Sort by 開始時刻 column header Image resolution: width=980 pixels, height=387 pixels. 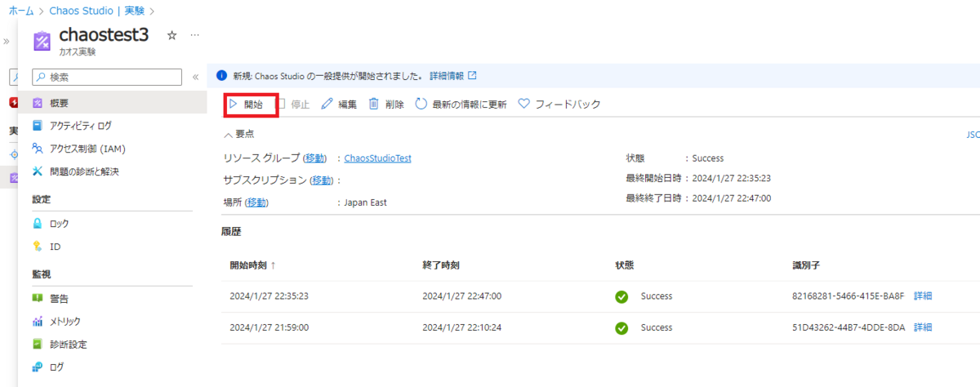[253, 265]
